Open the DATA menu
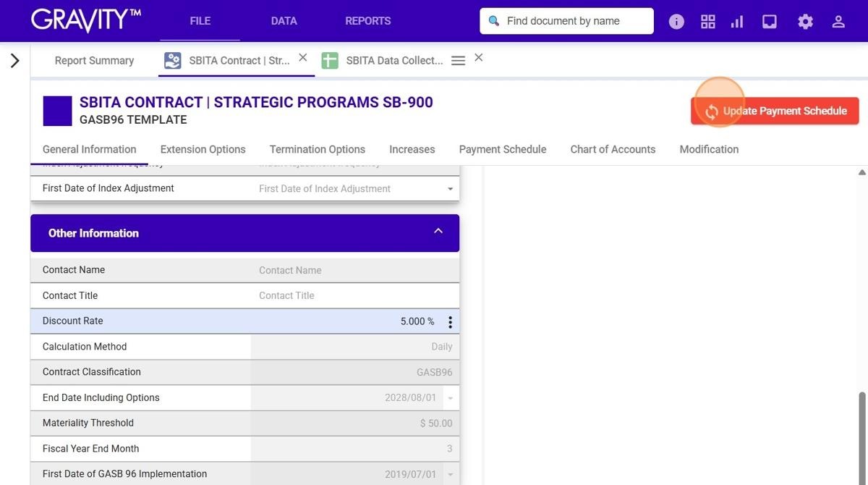Viewport: 868px width, 485px height. [x=284, y=21]
